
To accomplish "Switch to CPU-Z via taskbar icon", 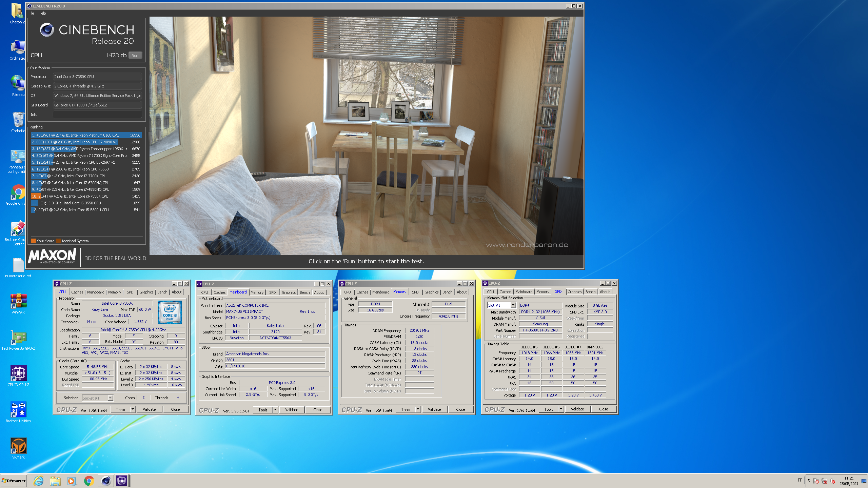I will coord(121,481).
